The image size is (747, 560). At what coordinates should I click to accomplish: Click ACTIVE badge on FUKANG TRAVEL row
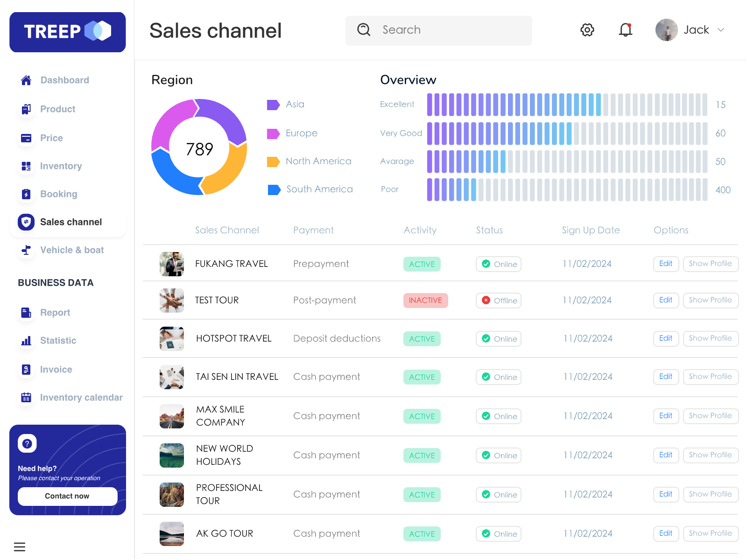coord(422,264)
